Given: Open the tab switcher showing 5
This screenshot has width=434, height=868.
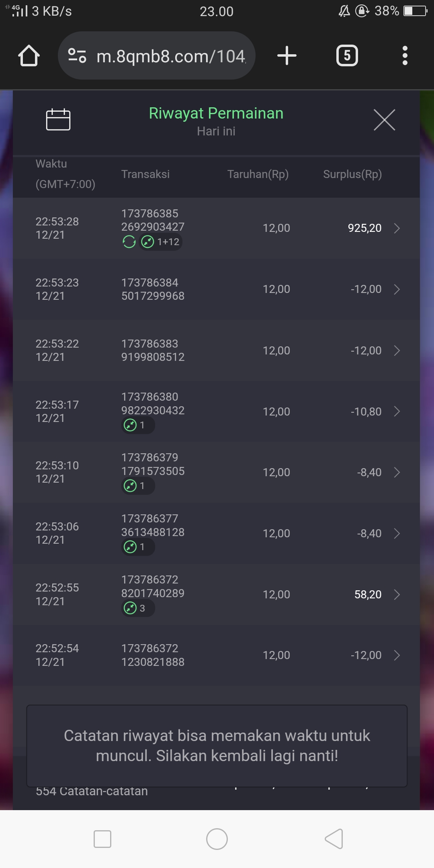Looking at the screenshot, I should pos(347,55).
